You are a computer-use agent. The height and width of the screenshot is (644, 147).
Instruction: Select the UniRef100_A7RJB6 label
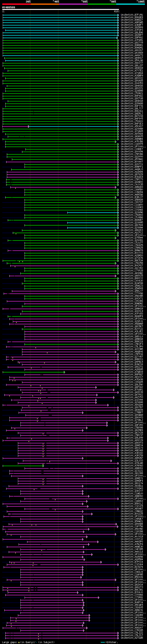click(x=132, y=142)
